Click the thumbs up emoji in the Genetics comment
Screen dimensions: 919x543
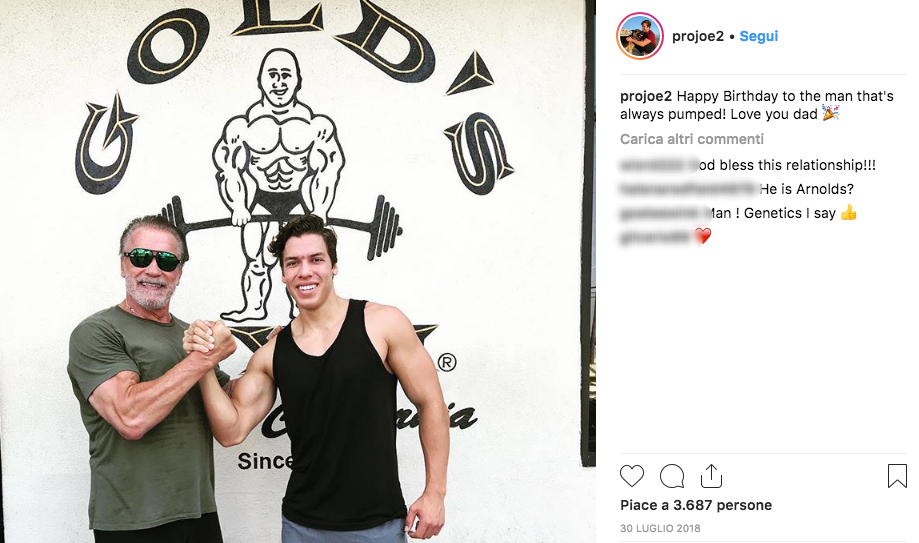848,213
